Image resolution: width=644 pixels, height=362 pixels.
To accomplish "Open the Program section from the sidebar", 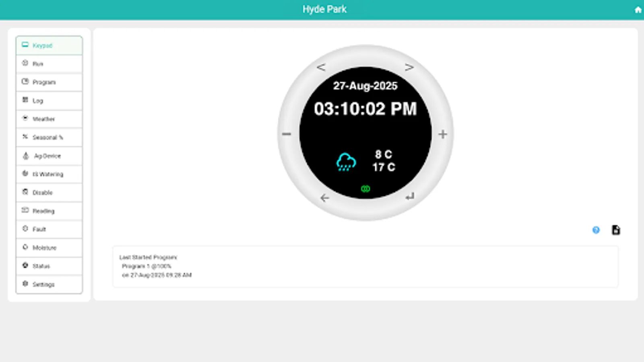I will tap(49, 82).
